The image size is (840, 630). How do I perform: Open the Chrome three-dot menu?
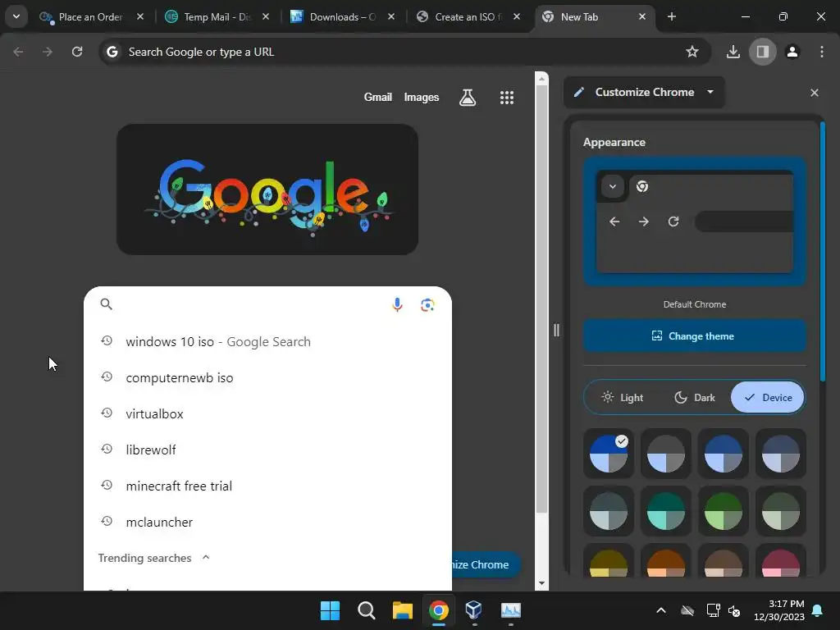822,52
